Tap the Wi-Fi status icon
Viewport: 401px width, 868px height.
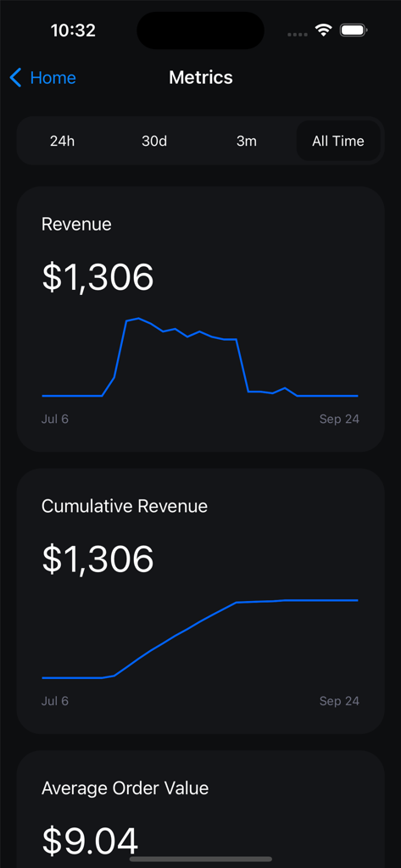tap(323, 30)
